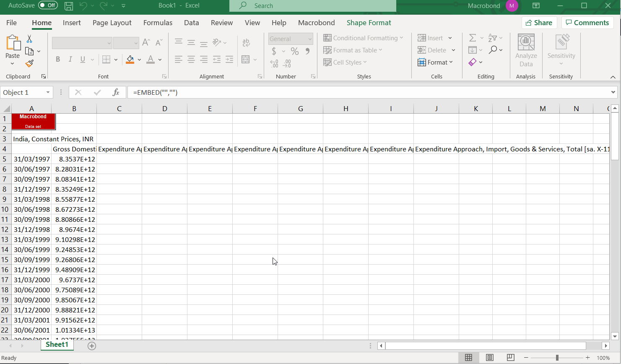Open the File menu
The image size is (621, 364).
[12, 23]
